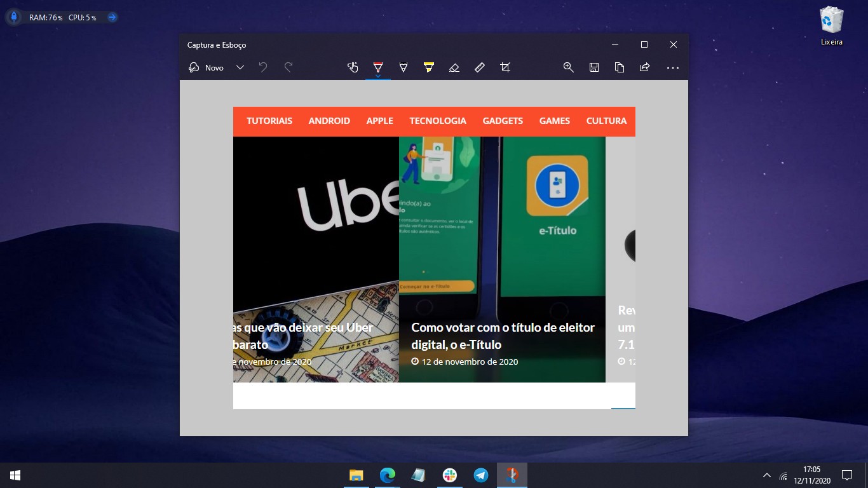Undo the last annotation

pyautogui.click(x=263, y=67)
